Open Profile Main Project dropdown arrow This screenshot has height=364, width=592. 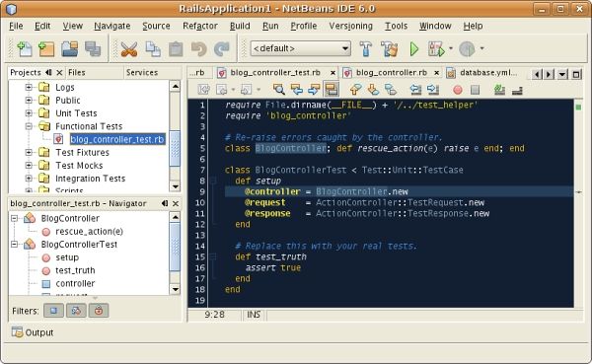(481, 48)
